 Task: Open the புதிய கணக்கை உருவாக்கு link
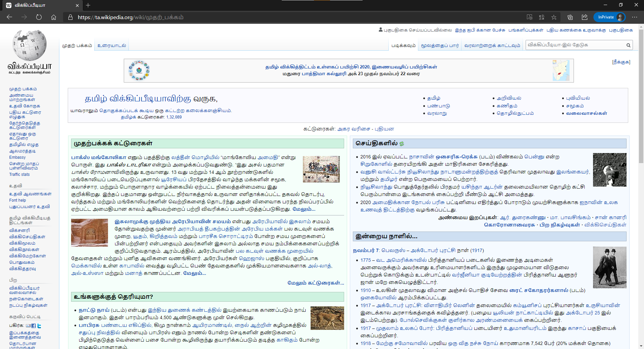pyautogui.click(x=576, y=30)
